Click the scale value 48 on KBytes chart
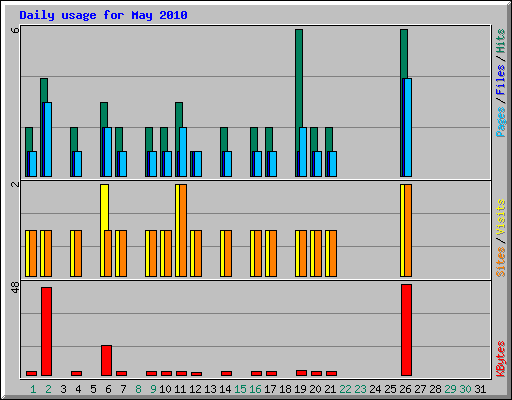Viewport: 512px width, 400px height. click(x=15, y=287)
